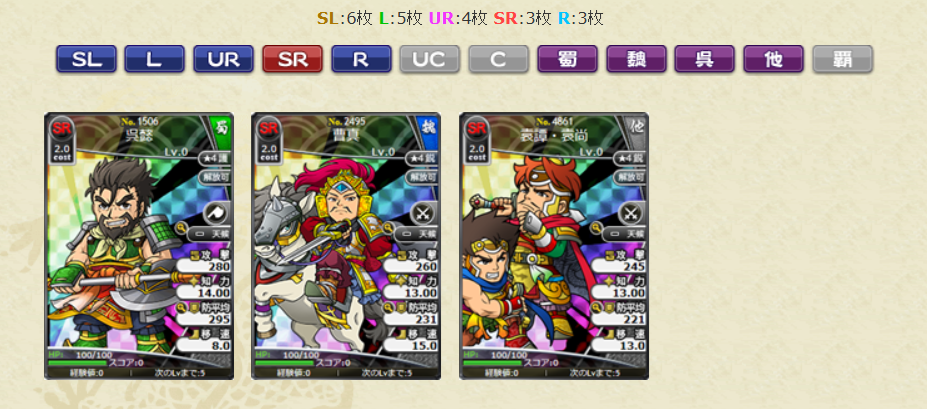Filter cards by 呉 faction
Viewport: 927px width, 409px height.
pyautogui.click(x=705, y=59)
